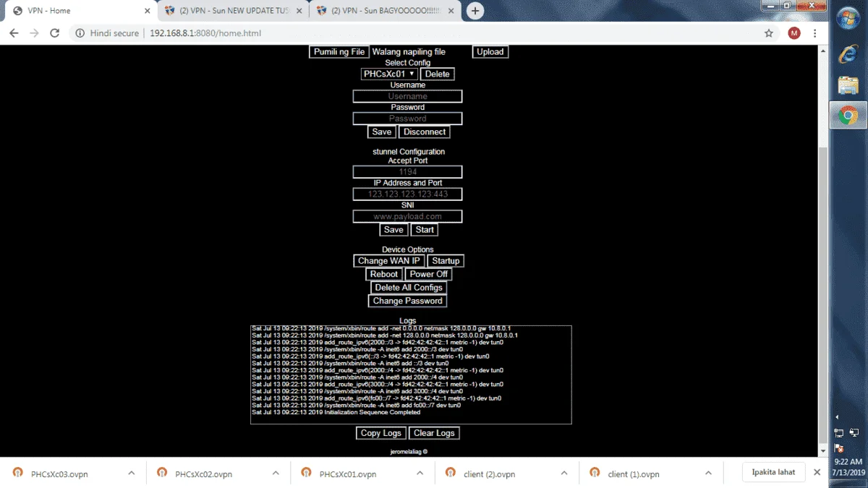Click the address bar URL
This screenshot has height=488, width=868.
click(x=205, y=33)
